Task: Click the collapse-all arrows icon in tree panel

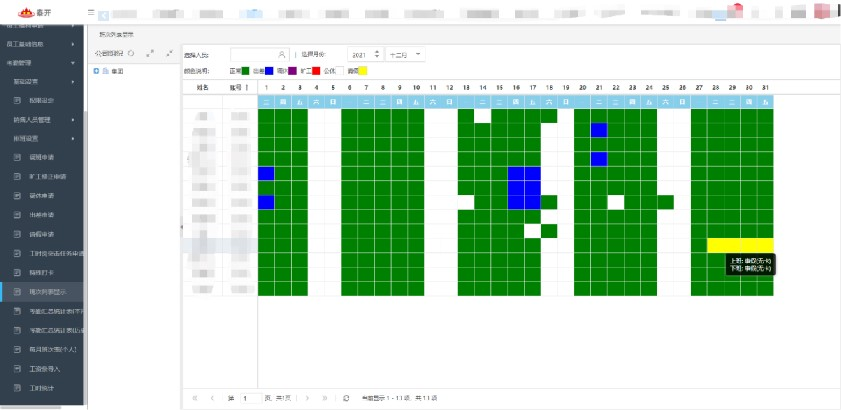Action: pos(169,53)
